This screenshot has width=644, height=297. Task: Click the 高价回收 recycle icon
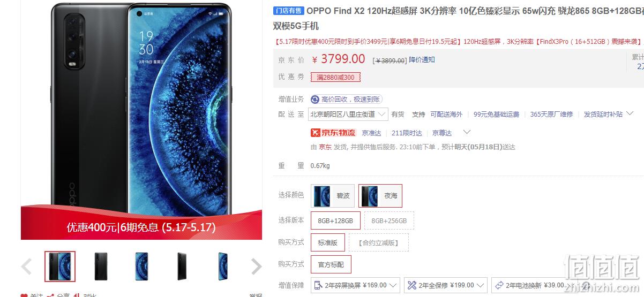click(316, 100)
